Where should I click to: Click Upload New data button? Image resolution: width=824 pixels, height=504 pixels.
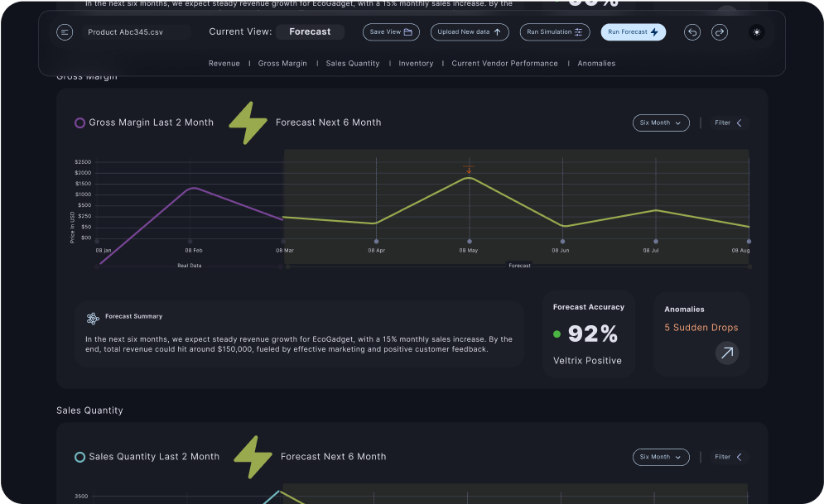tap(470, 32)
